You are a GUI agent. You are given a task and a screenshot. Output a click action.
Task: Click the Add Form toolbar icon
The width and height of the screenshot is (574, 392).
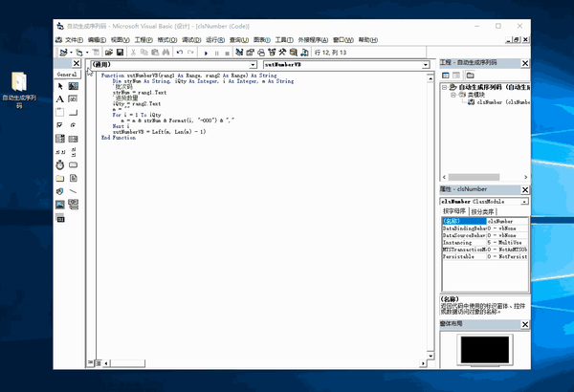click(x=79, y=53)
